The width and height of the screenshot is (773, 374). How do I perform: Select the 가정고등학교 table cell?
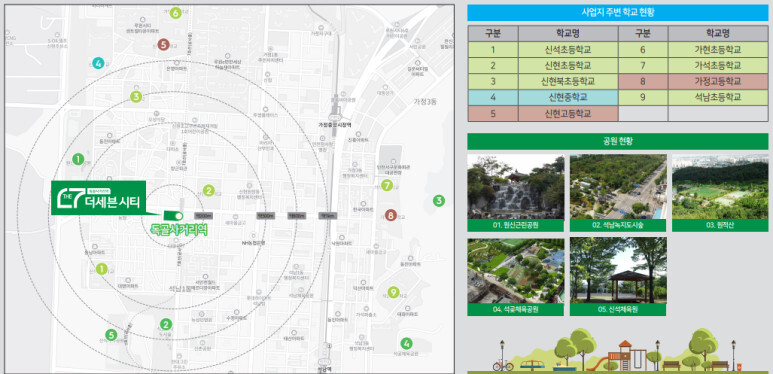pyautogui.click(x=718, y=81)
